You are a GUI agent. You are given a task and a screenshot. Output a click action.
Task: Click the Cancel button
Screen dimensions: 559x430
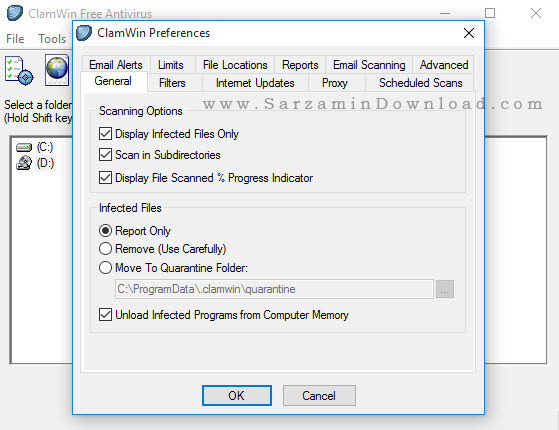319,395
